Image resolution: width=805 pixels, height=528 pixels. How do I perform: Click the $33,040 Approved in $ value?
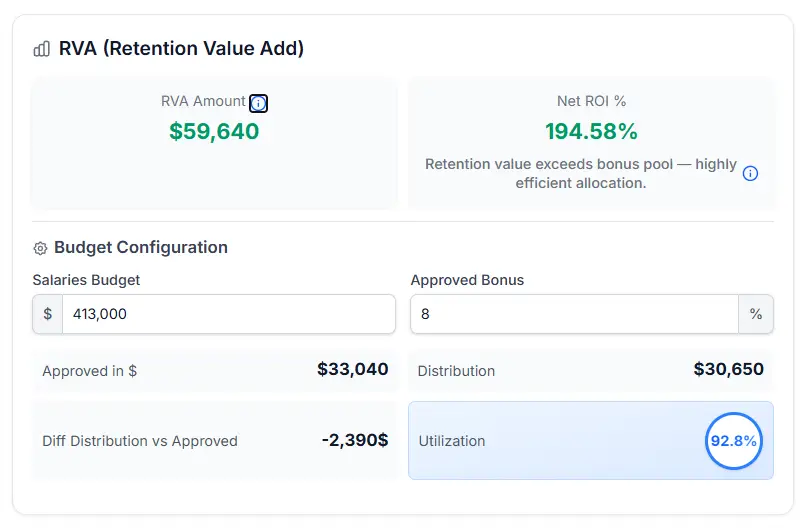352,370
